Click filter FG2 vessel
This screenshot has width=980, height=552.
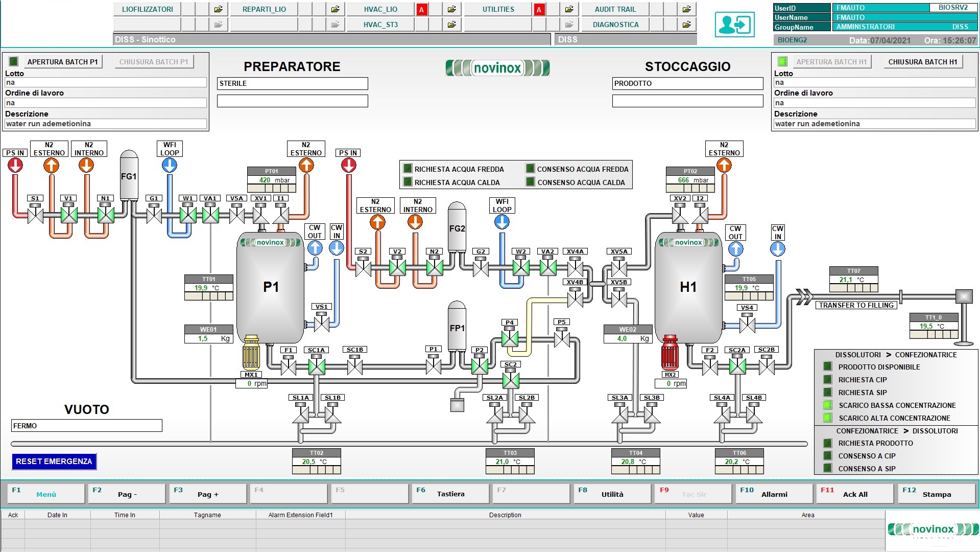(457, 227)
